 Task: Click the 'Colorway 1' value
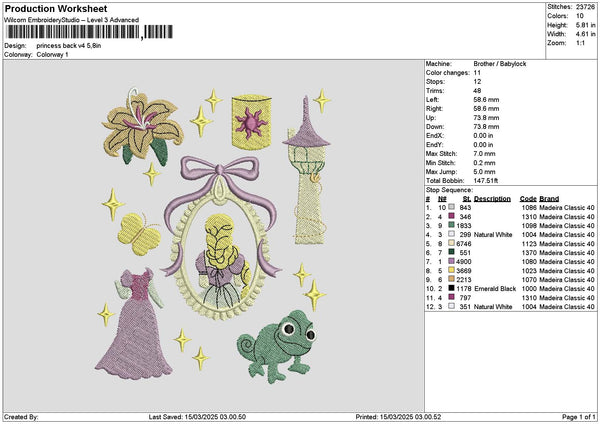coord(52,54)
